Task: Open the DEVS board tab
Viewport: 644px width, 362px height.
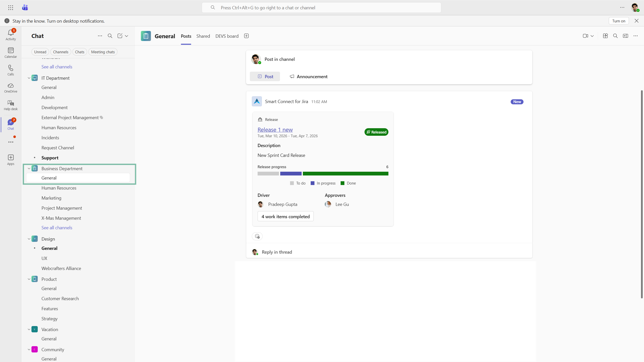Action: pos(227,36)
